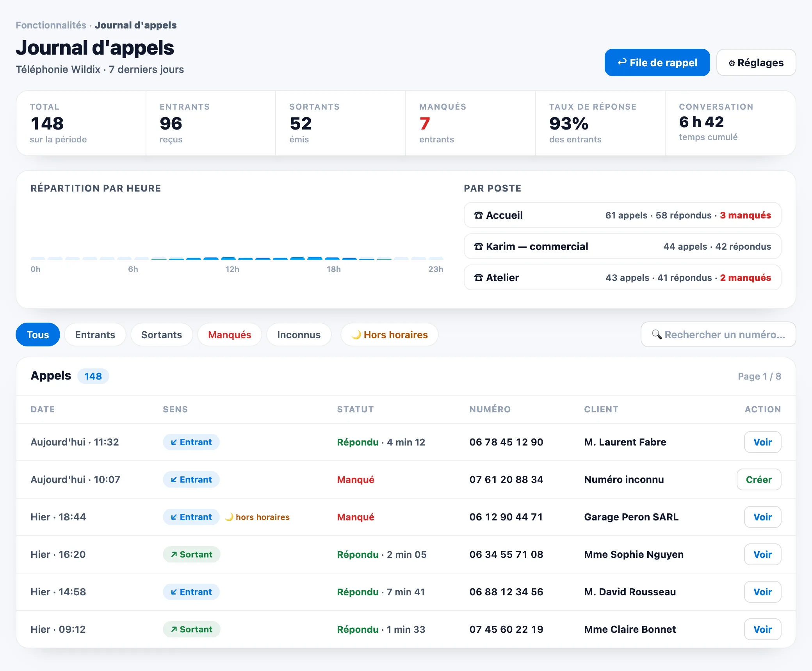This screenshot has height=671, width=812.
Task: Show Inconnus callers
Action: pos(299,335)
